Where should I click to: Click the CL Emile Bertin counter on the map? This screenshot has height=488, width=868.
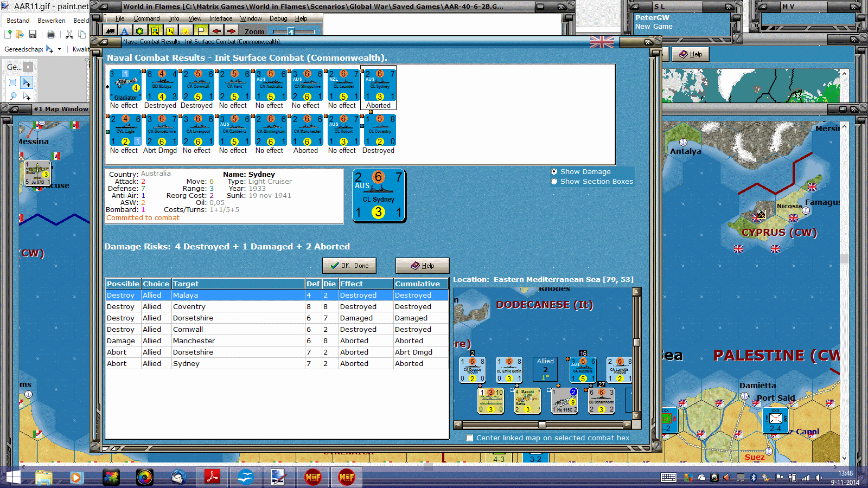509,370
